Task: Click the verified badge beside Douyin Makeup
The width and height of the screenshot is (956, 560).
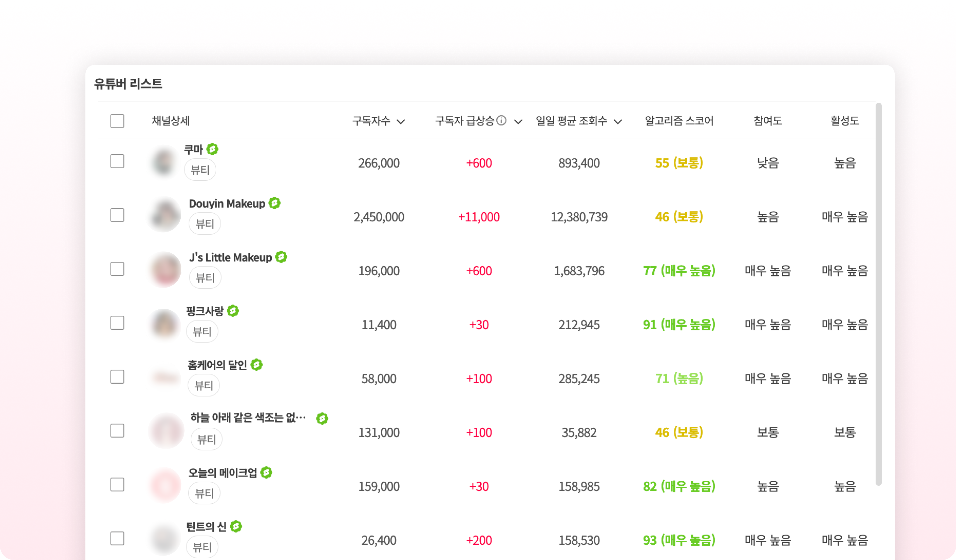Action: 274,203
